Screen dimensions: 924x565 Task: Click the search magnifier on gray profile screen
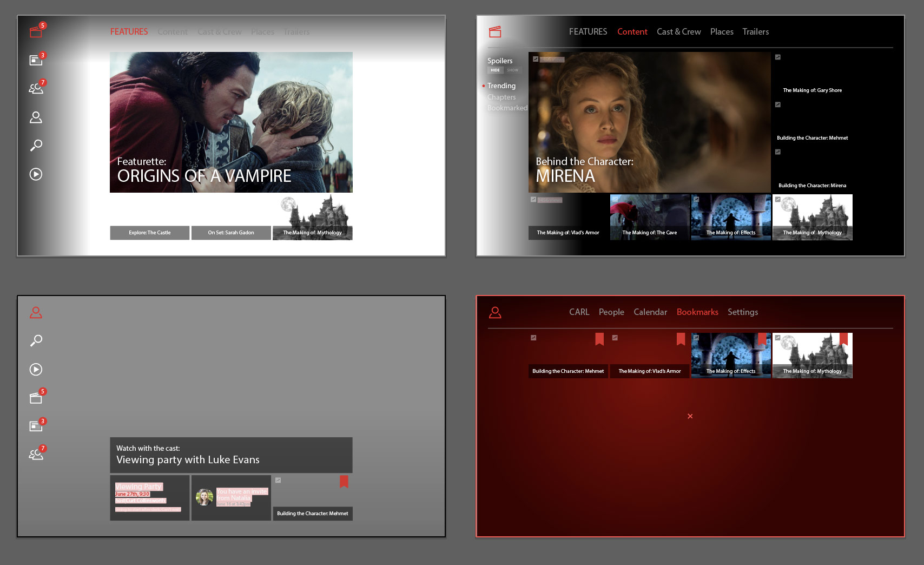pyautogui.click(x=36, y=340)
